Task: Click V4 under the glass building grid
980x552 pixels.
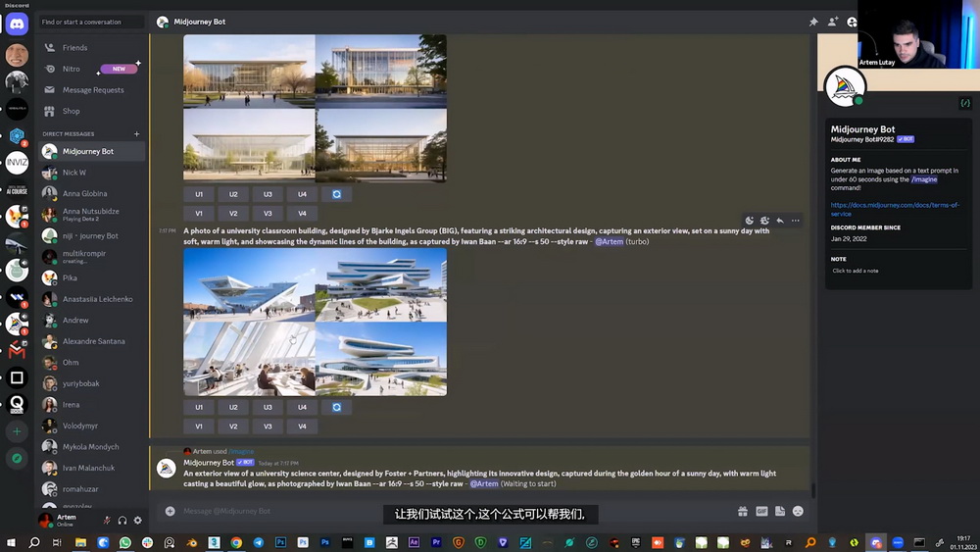Action: tap(302, 213)
